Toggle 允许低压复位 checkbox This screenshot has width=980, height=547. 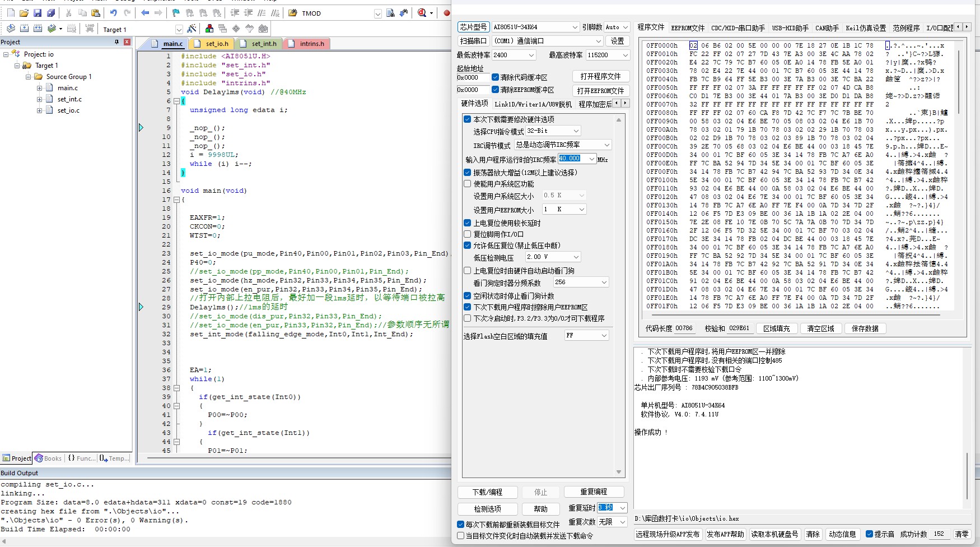click(467, 245)
